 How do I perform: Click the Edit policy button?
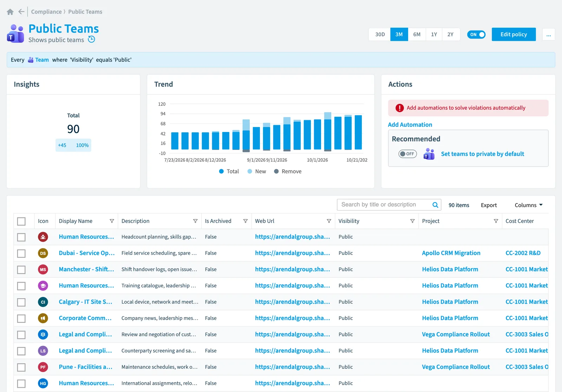coord(514,34)
